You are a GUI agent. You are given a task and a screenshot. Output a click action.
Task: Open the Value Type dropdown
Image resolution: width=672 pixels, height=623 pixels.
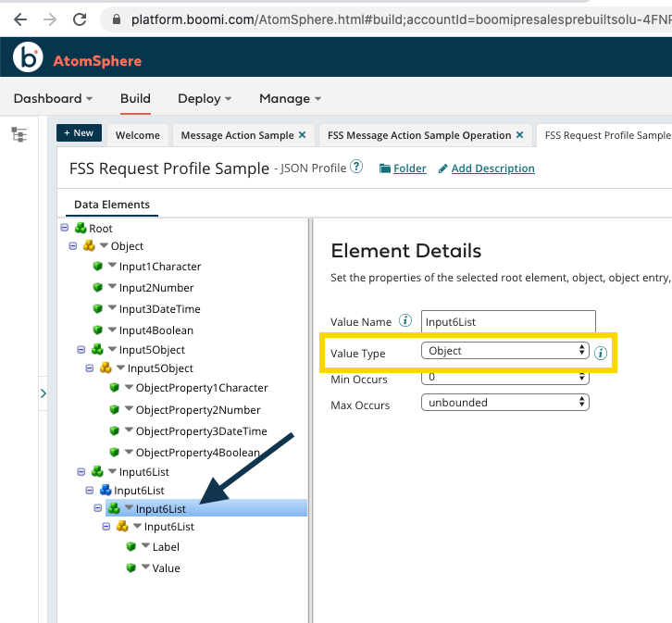pos(504,351)
